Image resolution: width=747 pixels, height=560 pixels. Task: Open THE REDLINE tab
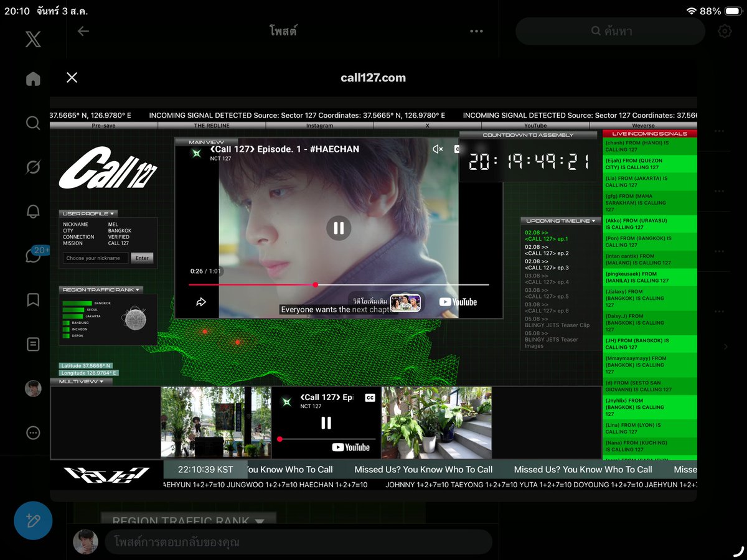click(212, 126)
